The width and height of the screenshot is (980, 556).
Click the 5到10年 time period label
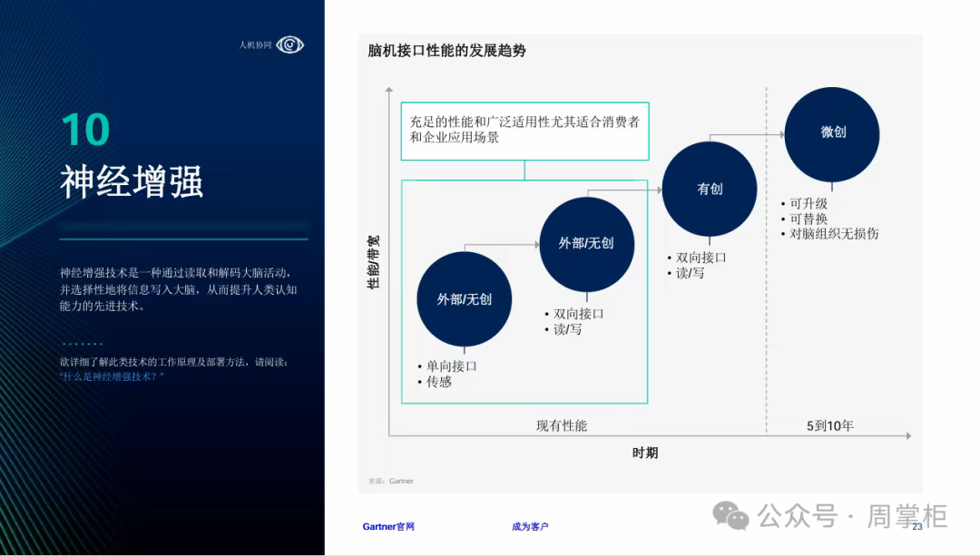coord(829,425)
